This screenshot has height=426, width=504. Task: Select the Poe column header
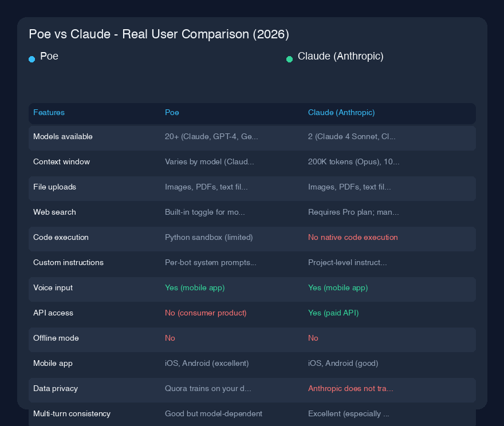click(x=172, y=112)
